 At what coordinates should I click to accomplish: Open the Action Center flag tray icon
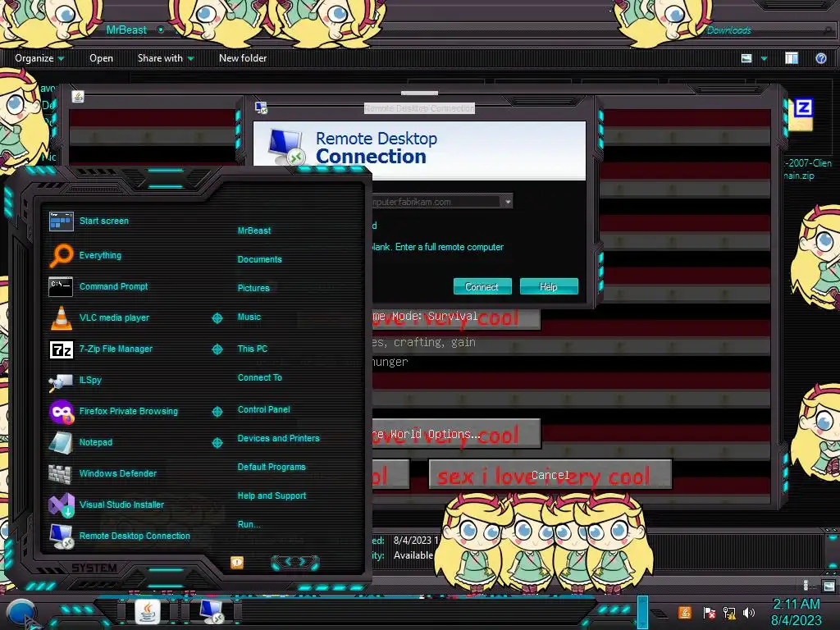709,612
